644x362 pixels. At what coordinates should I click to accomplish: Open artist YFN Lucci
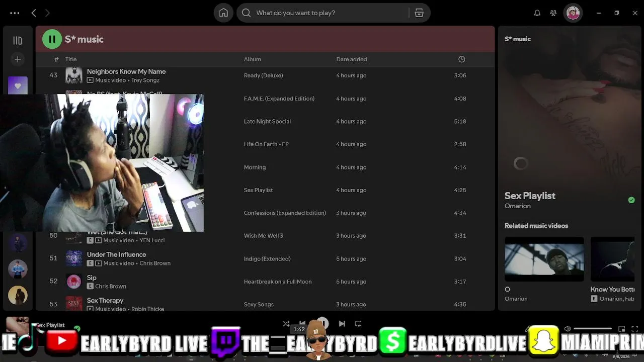click(152, 240)
